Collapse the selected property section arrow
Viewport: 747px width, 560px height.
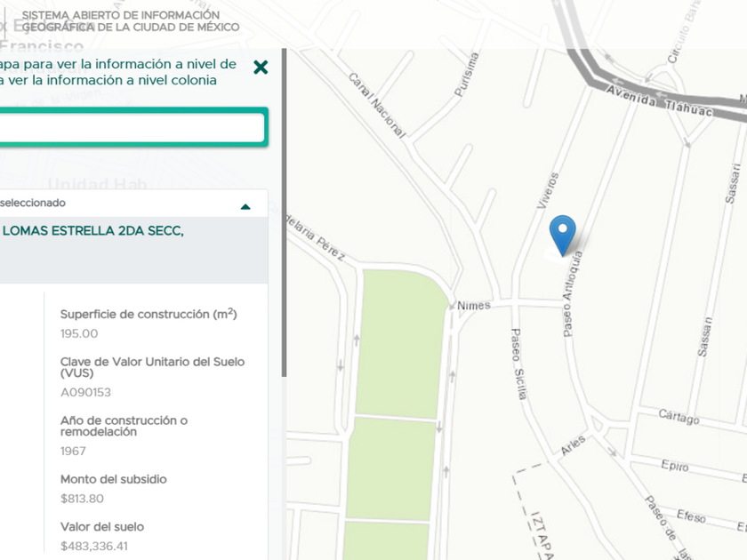(x=245, y=206)
